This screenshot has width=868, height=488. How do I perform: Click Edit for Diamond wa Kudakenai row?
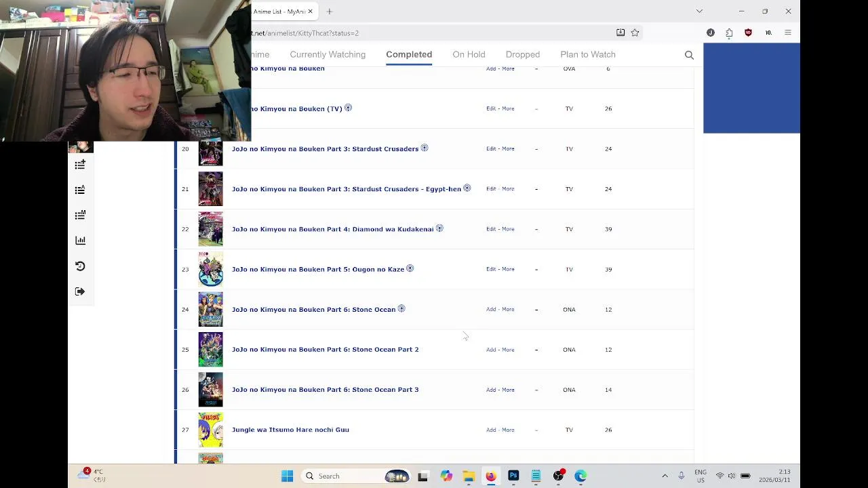tap(491, 229)
